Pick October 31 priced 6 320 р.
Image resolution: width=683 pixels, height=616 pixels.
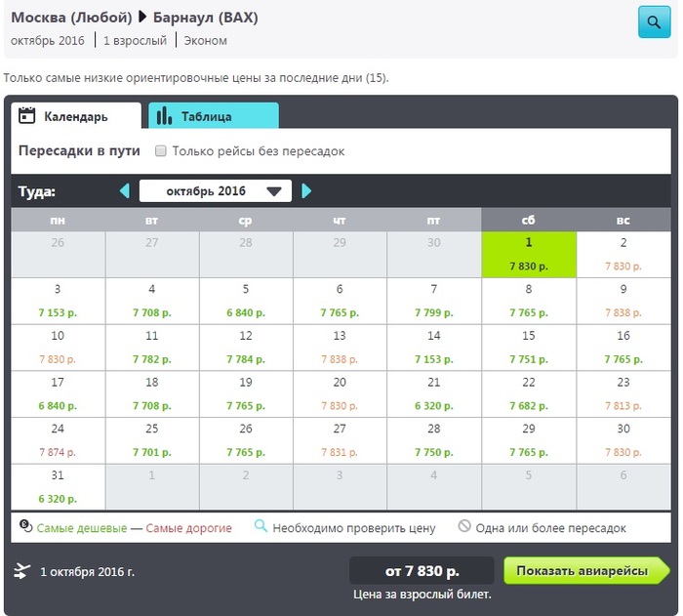[58, 487]
